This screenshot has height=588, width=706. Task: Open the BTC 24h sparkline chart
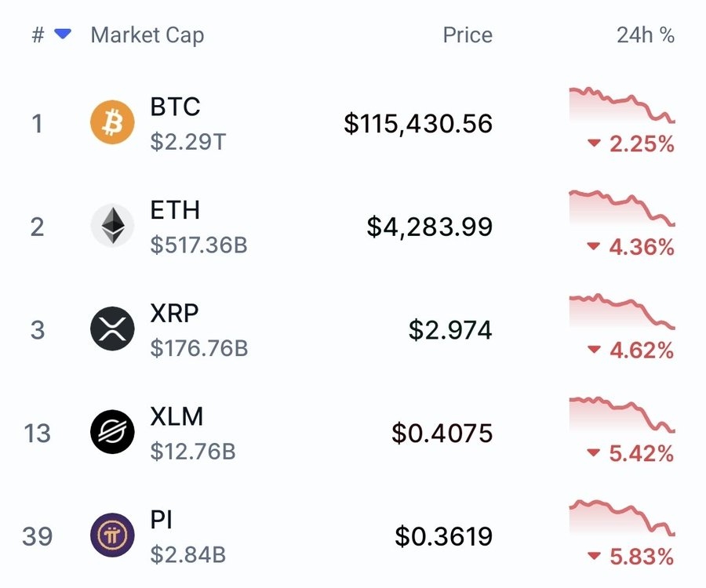(622, 105)
